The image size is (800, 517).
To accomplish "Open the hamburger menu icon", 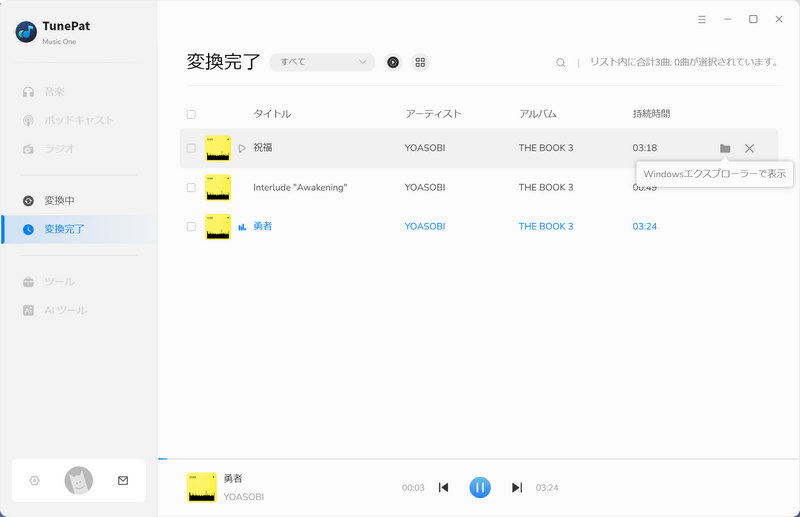I will point(702,19).
